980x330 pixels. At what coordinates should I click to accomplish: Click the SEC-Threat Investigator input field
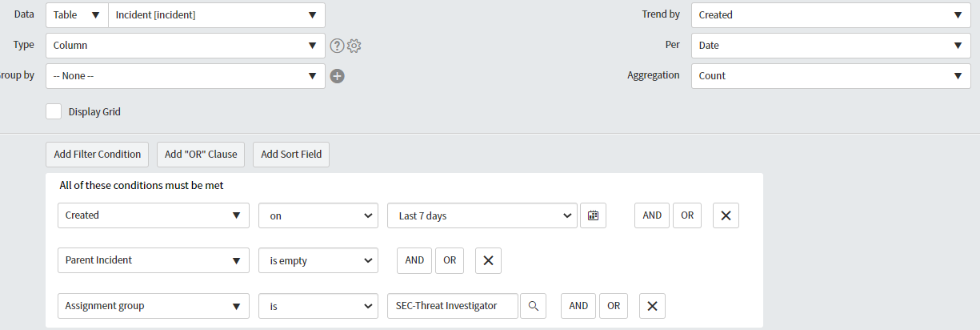[452, 306]
